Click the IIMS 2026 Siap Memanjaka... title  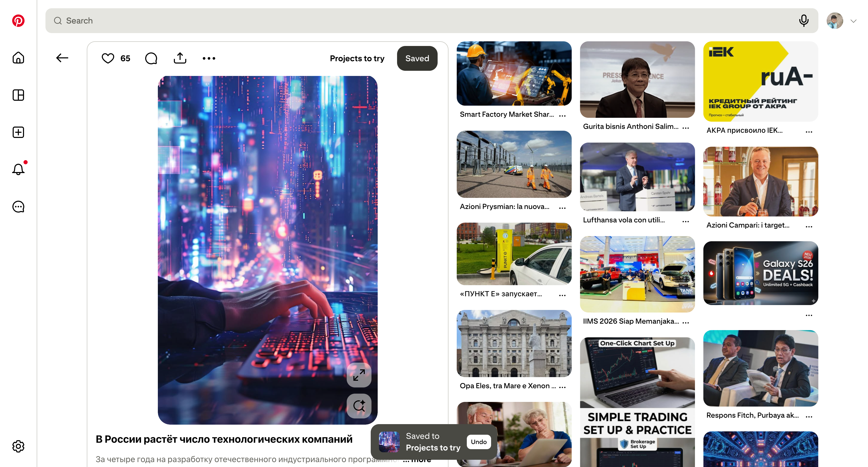click(631, 321)
